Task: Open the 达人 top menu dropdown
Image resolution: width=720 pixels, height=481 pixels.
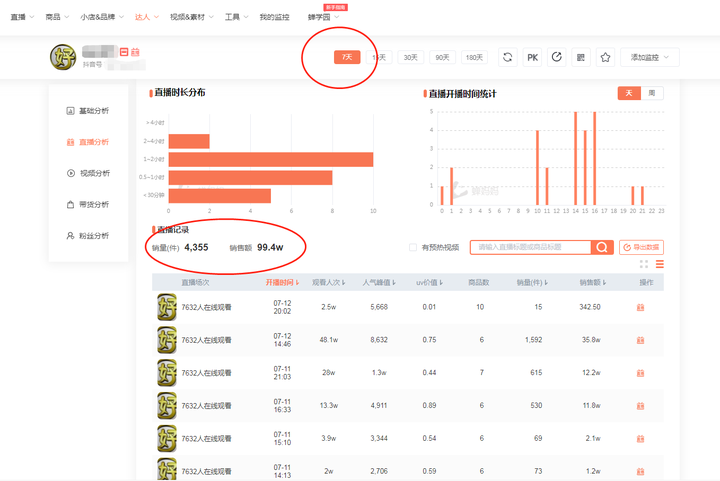Action: [x=146, y=17]
